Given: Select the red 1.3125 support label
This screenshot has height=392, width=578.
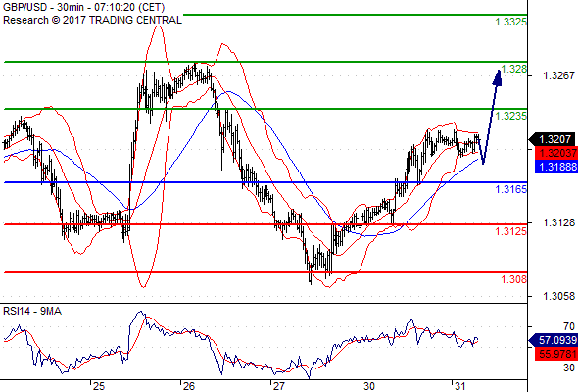Looking at the screenshot, I should click(511, 231).
